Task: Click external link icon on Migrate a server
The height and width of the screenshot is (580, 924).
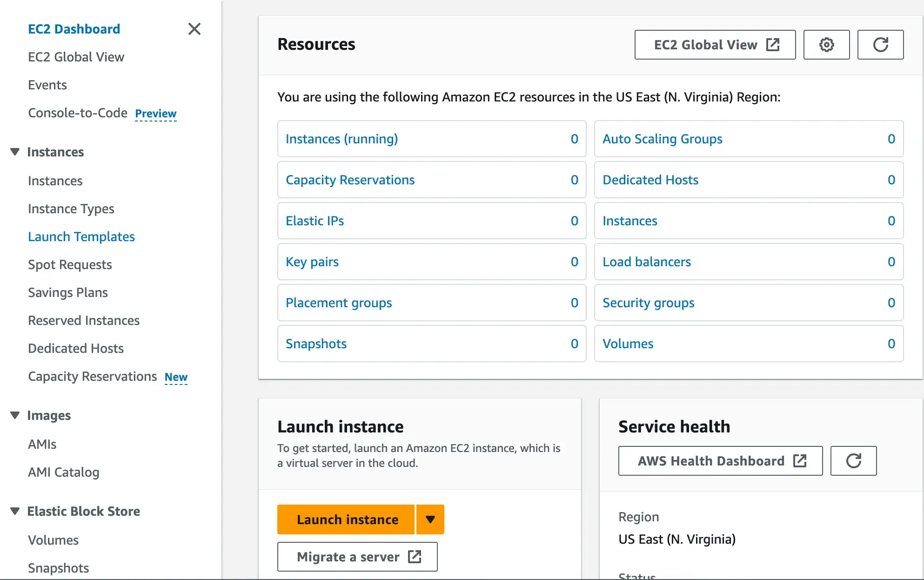Action: (x=415, y=557)
